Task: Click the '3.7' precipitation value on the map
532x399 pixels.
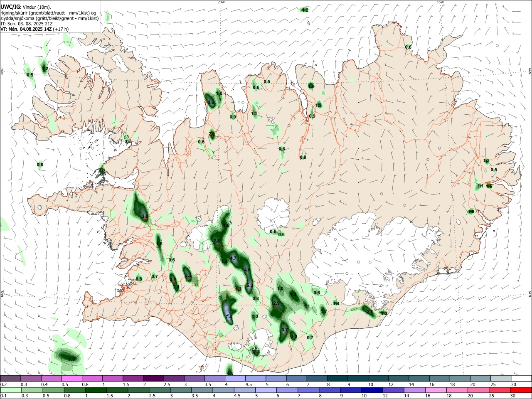Action: pyautogui.click(x=285, y=330)
